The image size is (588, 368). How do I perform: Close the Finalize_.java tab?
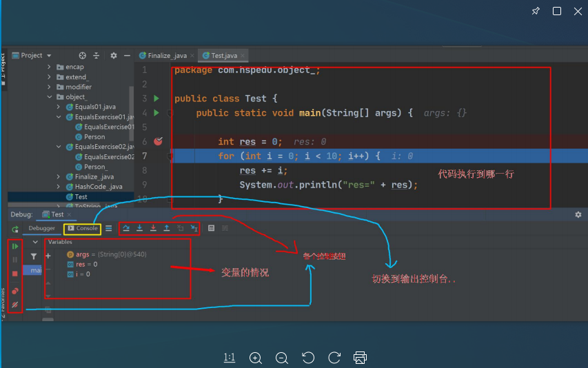(192, 55)
